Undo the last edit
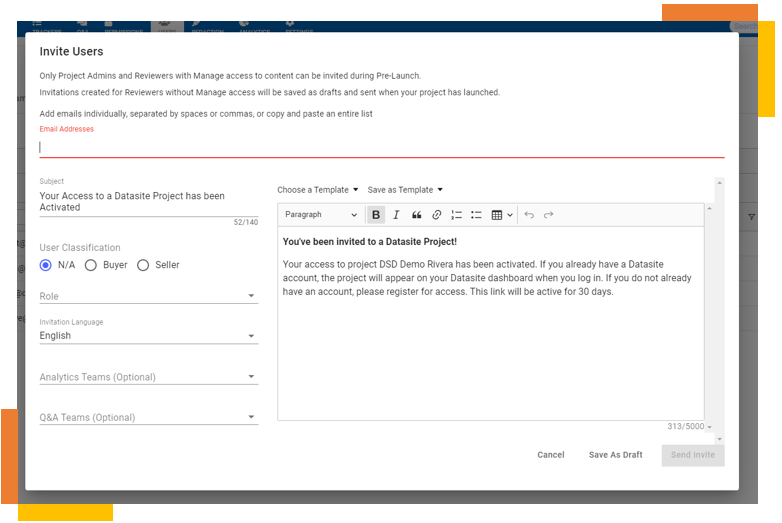 tap(529, 215)
